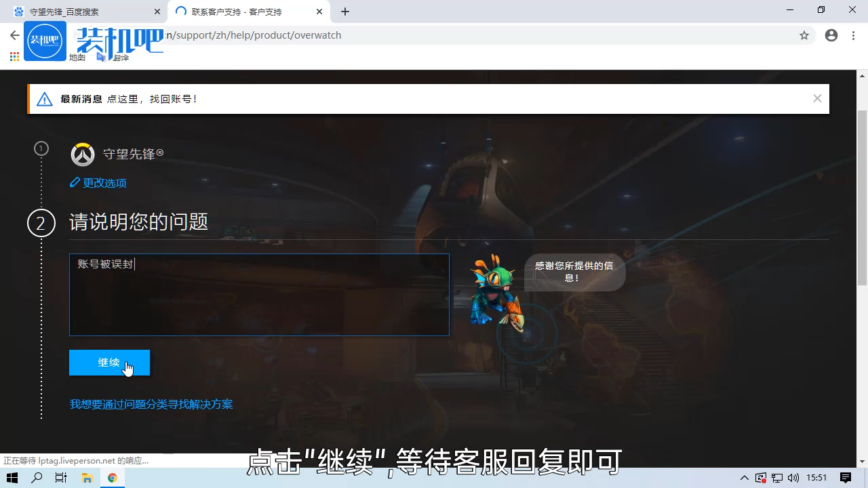The image size is (868, 488).
Task: Switch to the 联系客户支持 tab
Action: pos(237,12)
